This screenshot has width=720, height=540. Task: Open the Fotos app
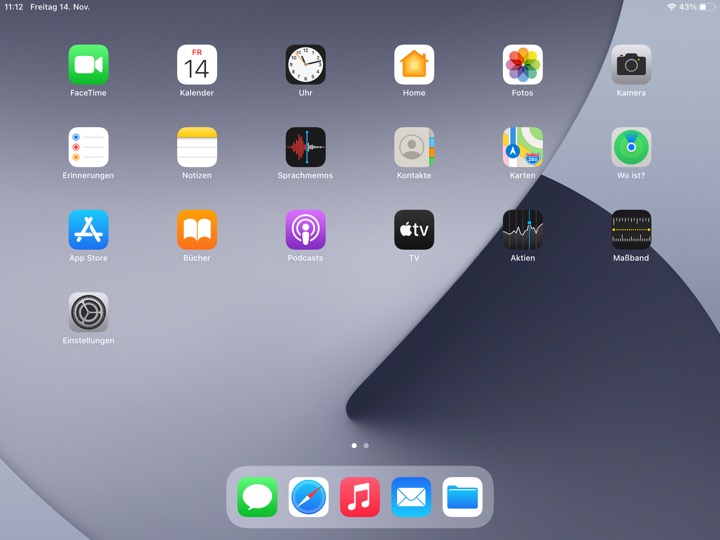tap(523, 64)
